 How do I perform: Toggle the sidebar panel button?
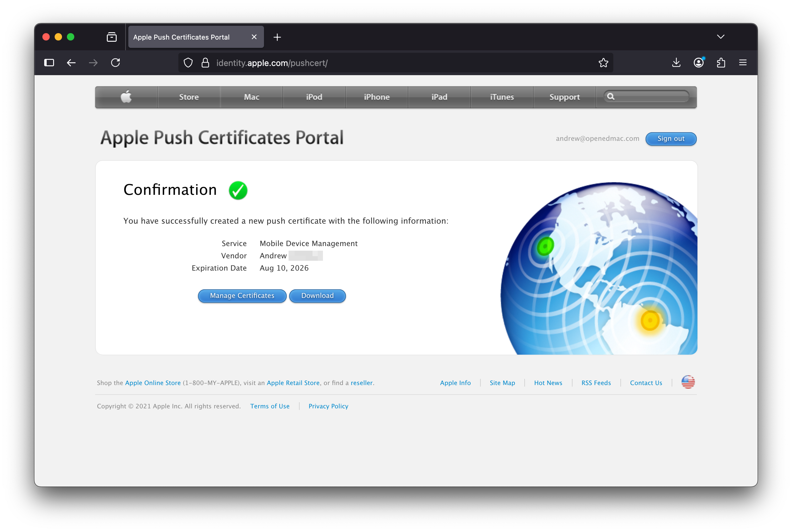point(49,63)
